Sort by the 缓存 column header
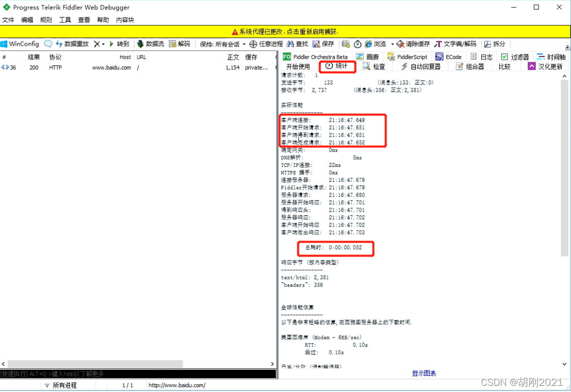571x392 pixels. tap(251, 57)
